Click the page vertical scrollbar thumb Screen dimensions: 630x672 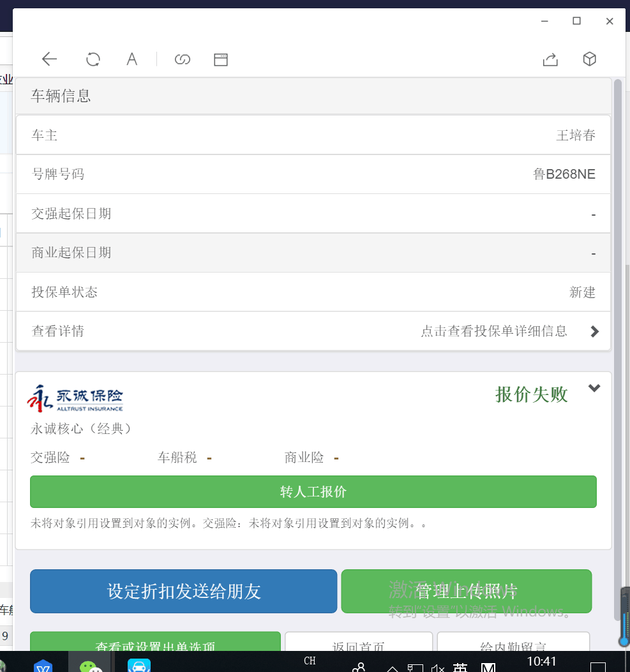coord(618,349)
